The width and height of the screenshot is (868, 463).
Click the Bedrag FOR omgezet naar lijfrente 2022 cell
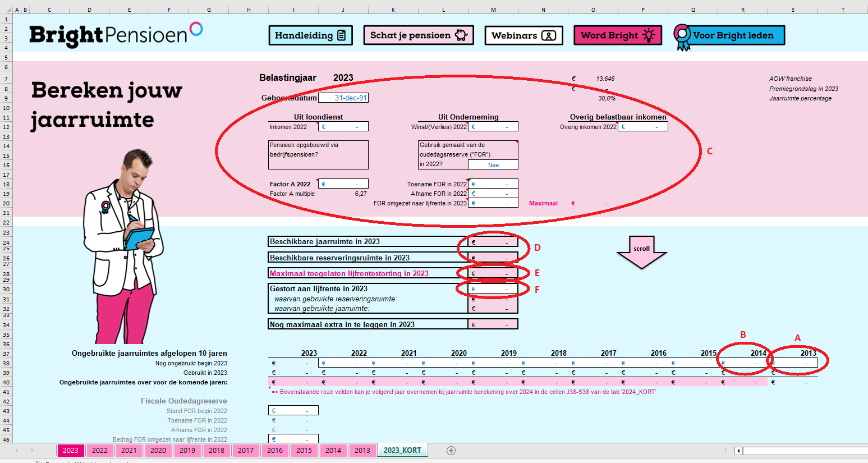click(293, 439)
